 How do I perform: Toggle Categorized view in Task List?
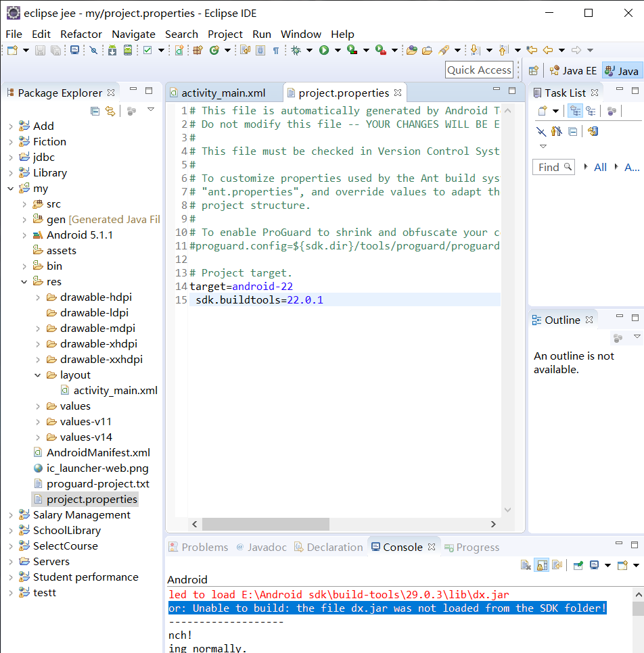coord(575,111)
